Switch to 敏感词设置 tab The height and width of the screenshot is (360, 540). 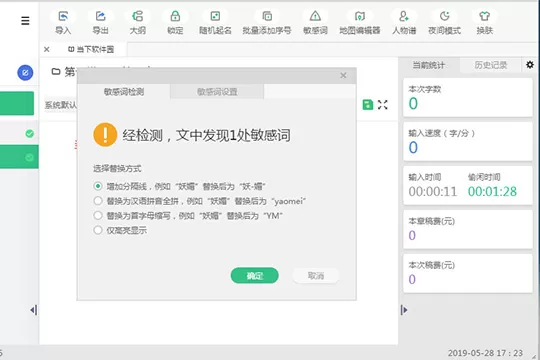(x=217, y=92)
